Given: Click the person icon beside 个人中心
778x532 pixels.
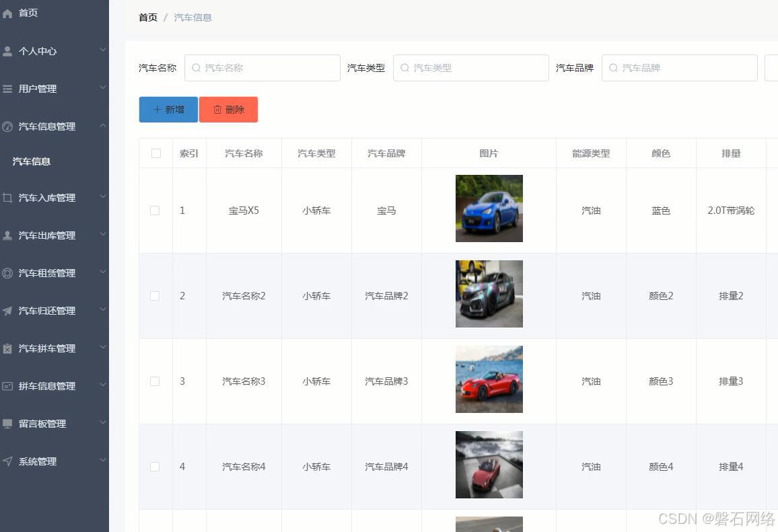Looking at the screenshot, I should [7, 51].
